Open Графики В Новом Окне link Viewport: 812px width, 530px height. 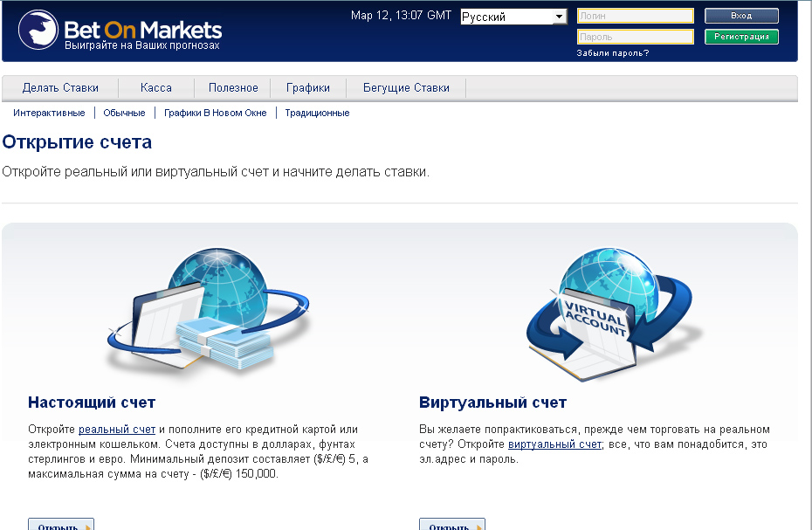216,113
